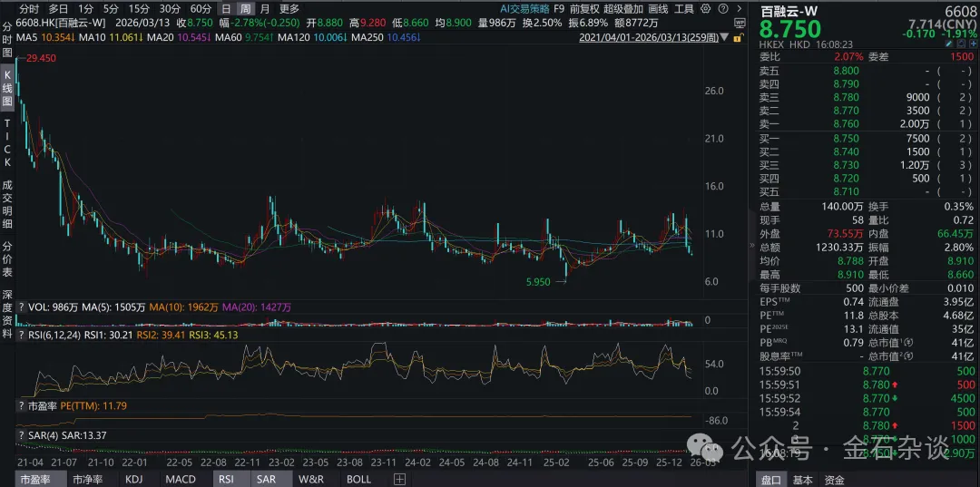Open the help question-mark icon in toolbar
Image resolution: width=980 pixels, height=487 pixels.
[723, 9]
